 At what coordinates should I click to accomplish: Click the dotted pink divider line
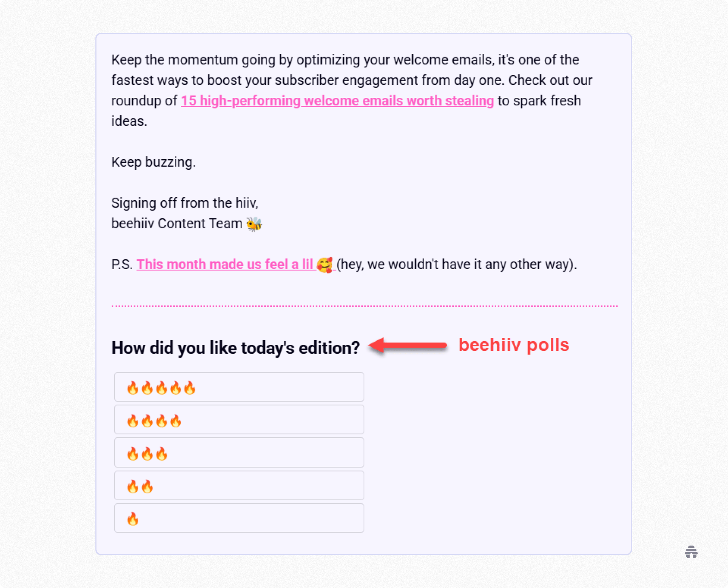click(364, 306)
